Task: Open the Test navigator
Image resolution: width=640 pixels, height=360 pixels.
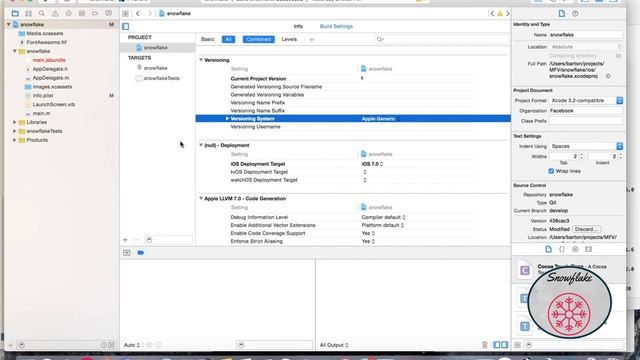Action: 68,13
